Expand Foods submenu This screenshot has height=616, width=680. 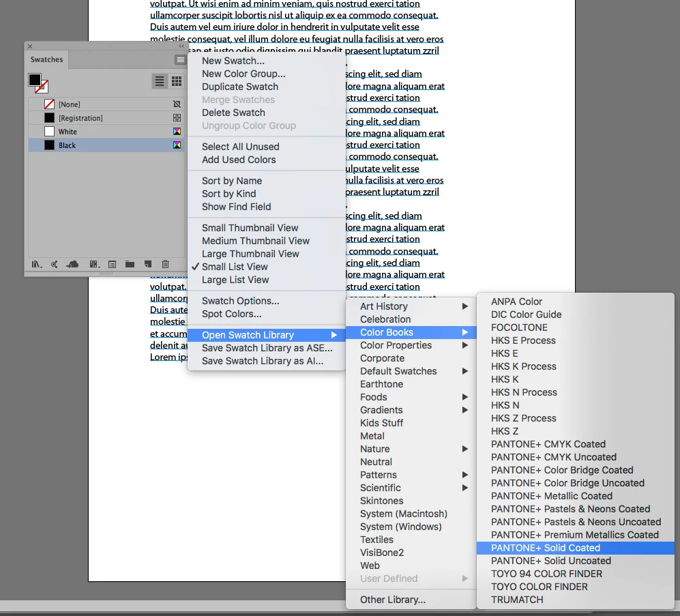[411, 397]
